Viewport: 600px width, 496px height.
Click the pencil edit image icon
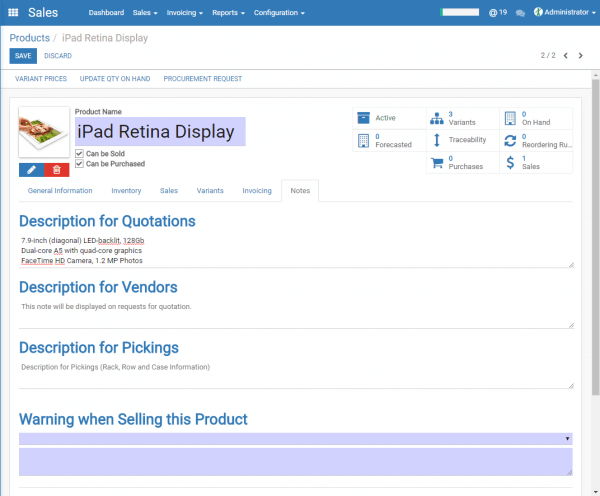point(31,170)
